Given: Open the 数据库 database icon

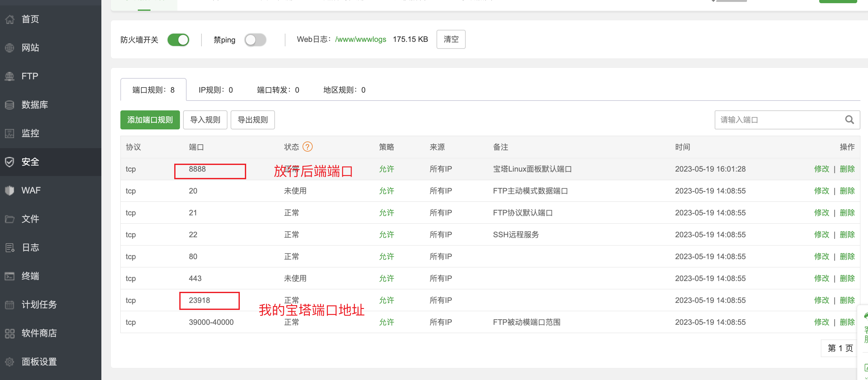Looking at the screenshot, I should pyautogui.click(x=10, y=105).
